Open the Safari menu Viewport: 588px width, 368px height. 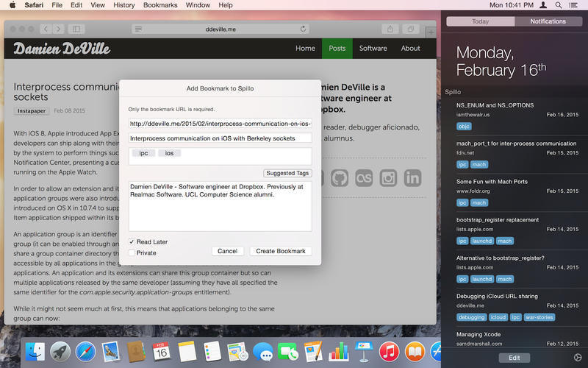tap(34, 5)
